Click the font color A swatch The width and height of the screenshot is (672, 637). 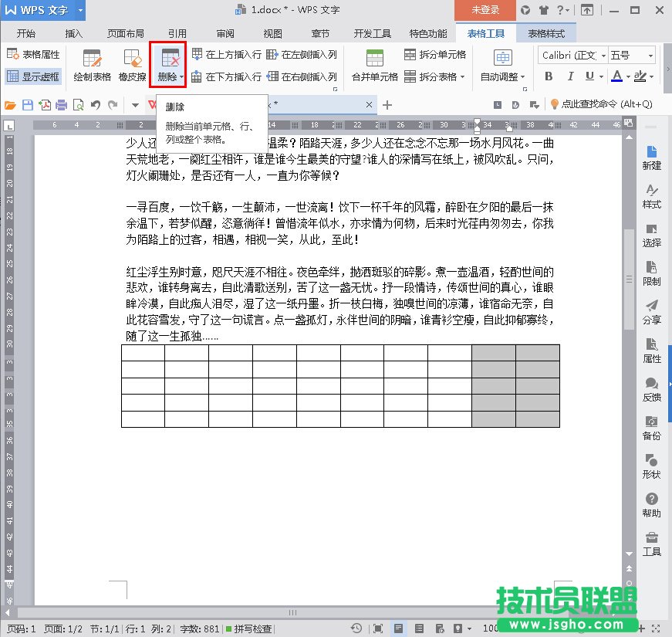[x=616, y=76]
